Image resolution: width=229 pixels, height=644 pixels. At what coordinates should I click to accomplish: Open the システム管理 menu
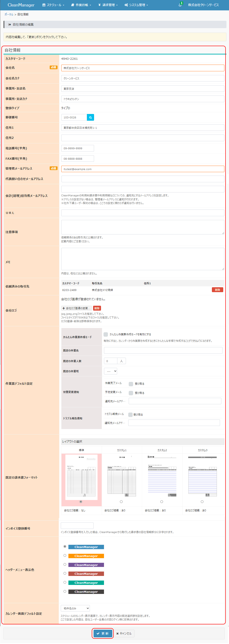pos(136,5)
